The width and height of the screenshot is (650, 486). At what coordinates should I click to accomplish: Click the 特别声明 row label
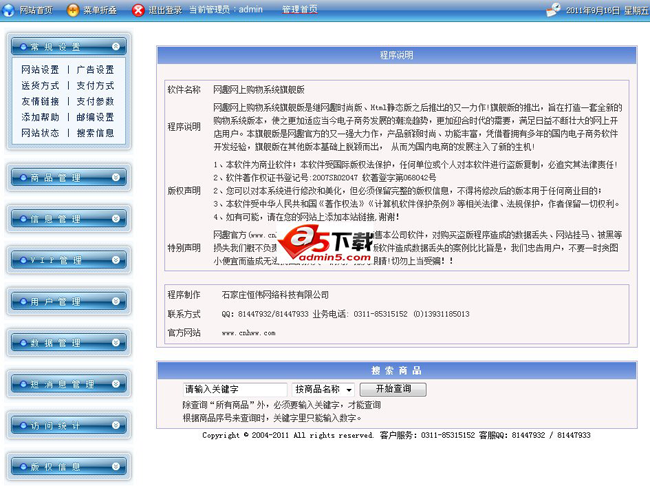click(x=184, y=248)
